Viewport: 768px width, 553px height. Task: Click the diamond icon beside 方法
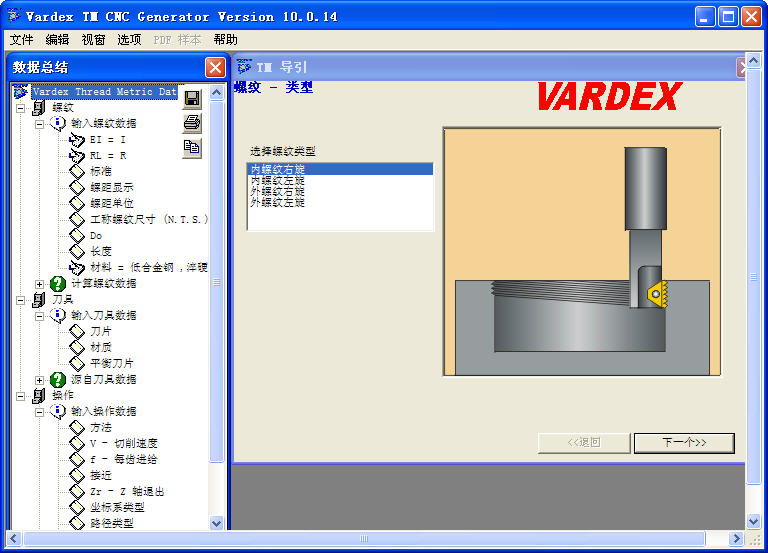(x=77, y=428)
